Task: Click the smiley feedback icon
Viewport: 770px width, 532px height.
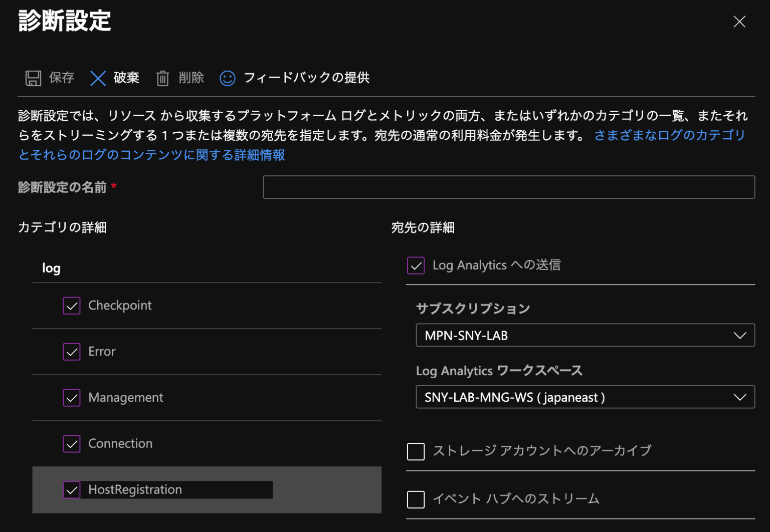Action: 227,78
